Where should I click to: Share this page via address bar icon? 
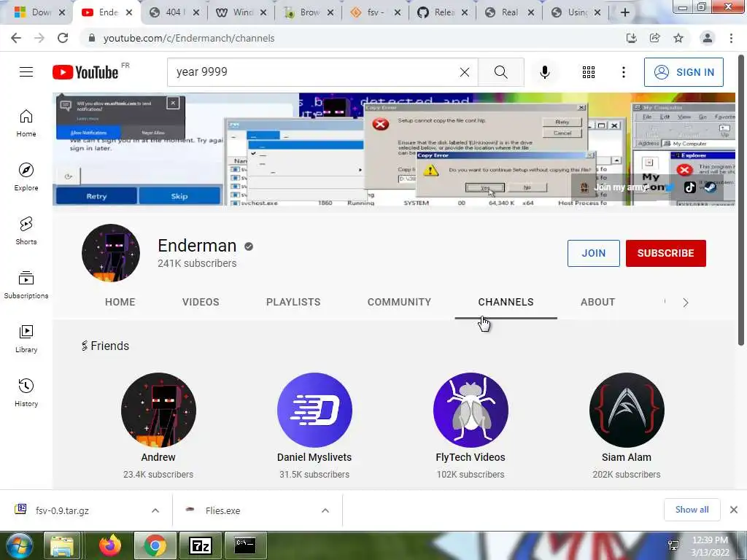(654, 38)
